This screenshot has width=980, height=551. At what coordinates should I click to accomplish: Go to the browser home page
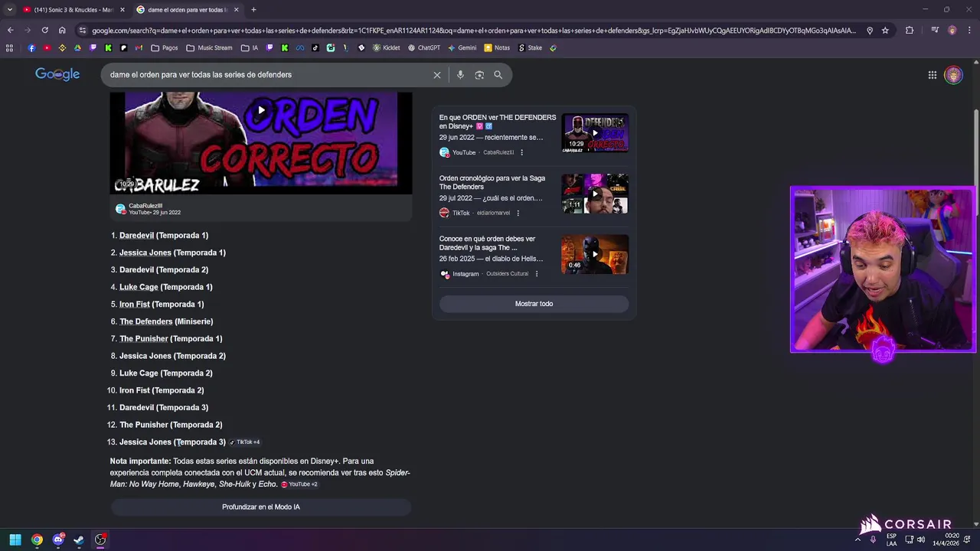[62, 31]
